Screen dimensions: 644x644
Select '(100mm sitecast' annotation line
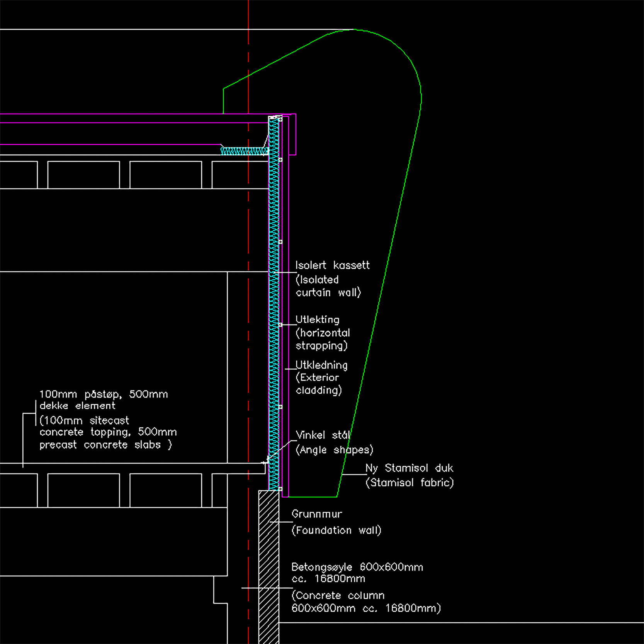pyautogui.click(x=84, y=420)
